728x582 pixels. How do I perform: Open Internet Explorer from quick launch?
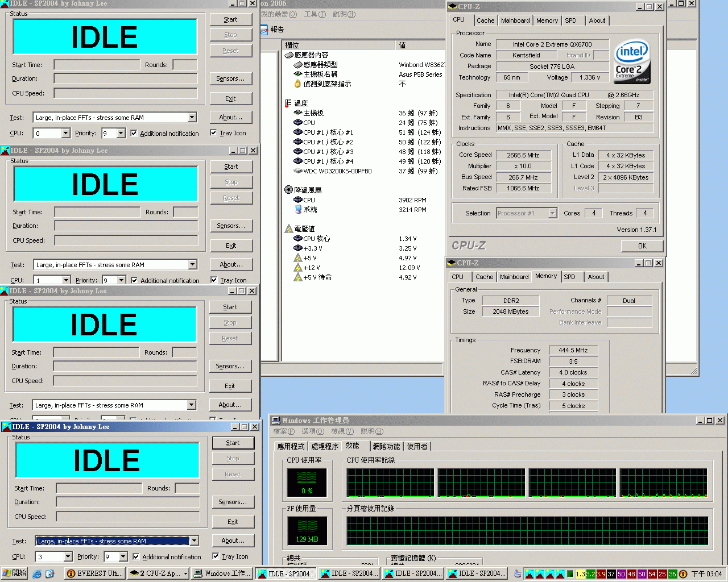tap(37, 574)
